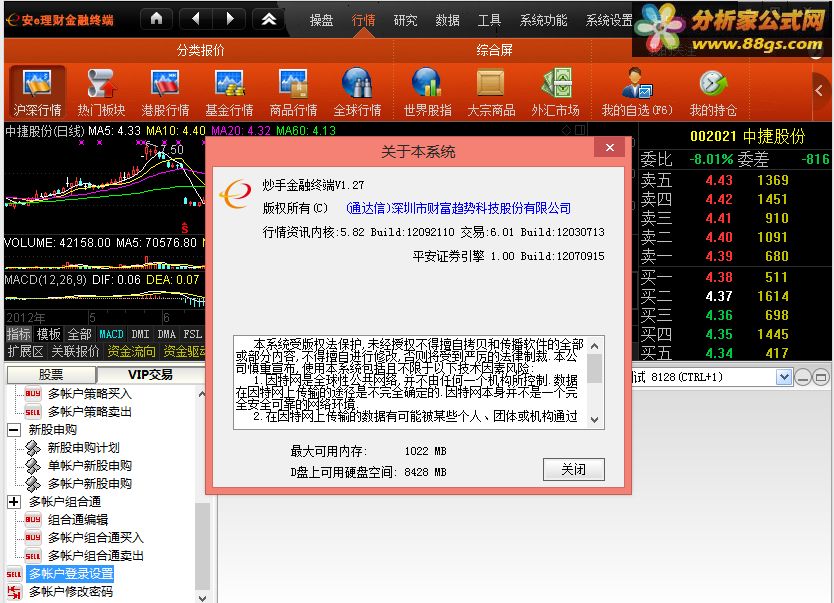Go to the home page icon
The image size is (834, 603).
click(x=156, y=19)
